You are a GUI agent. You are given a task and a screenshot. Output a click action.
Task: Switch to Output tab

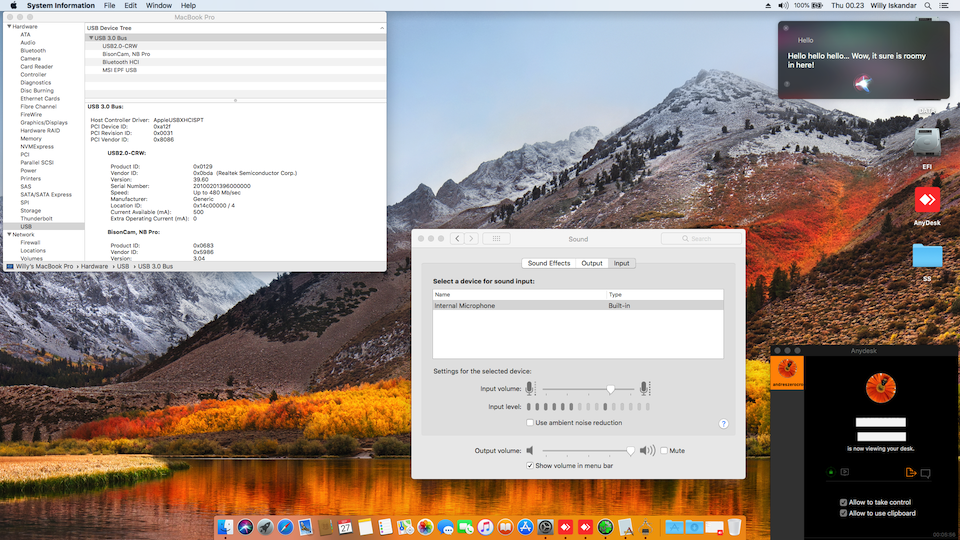tap(591, 263)
